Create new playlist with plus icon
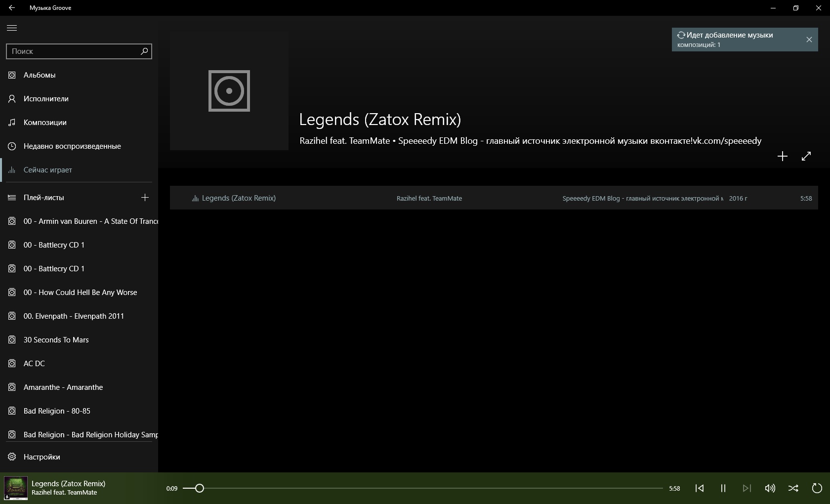This screenshot has width=830, height=504. pos(145,198)
